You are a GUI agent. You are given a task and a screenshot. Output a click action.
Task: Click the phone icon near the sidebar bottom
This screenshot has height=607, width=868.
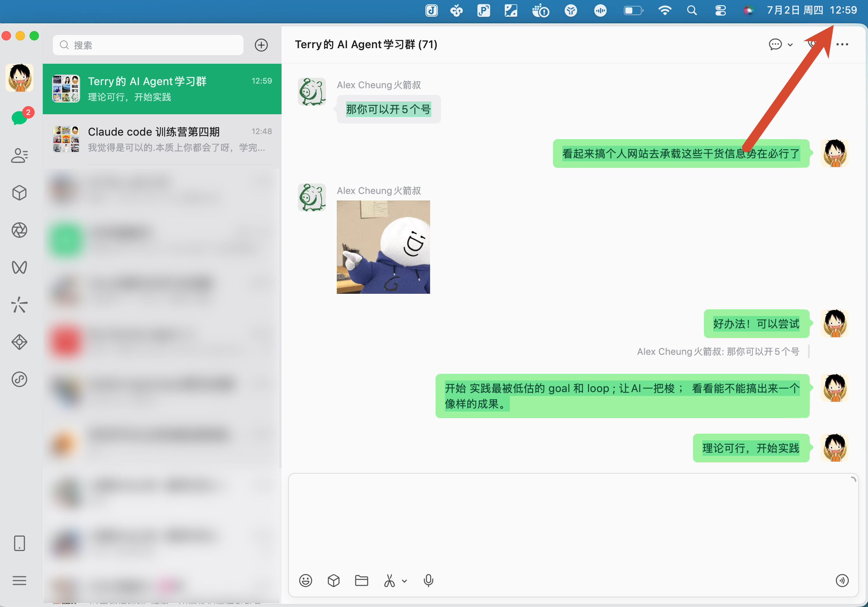coord(19,543)
